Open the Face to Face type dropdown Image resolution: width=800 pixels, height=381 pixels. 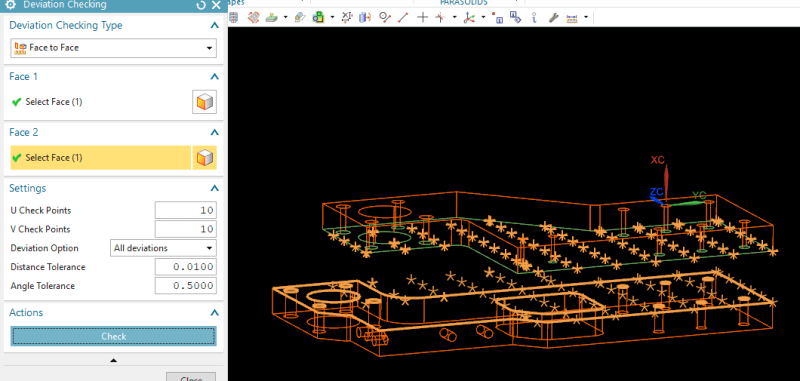113,47
